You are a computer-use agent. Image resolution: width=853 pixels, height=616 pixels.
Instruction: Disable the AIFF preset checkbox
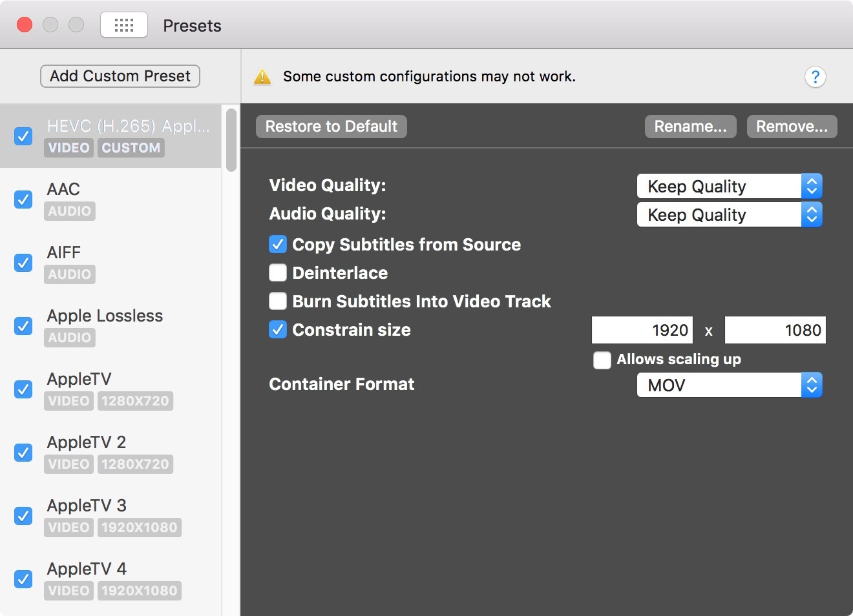[x=23, y=263]
